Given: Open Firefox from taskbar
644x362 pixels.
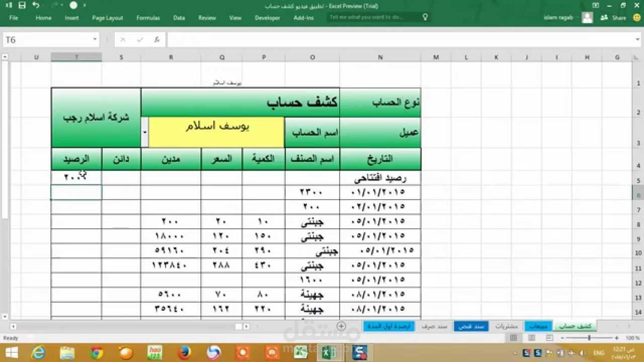Looking at the screenshot, I should [x=184, y=352].
